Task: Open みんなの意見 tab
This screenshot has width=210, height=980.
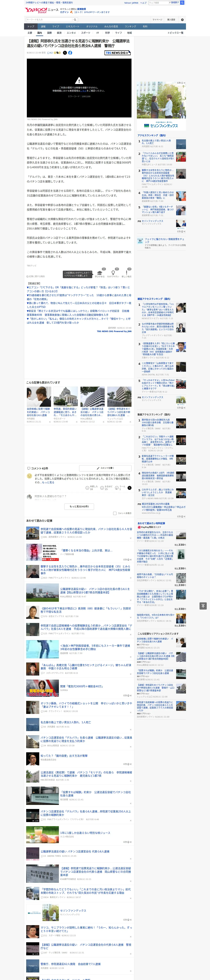Action: tap(111, 27)
